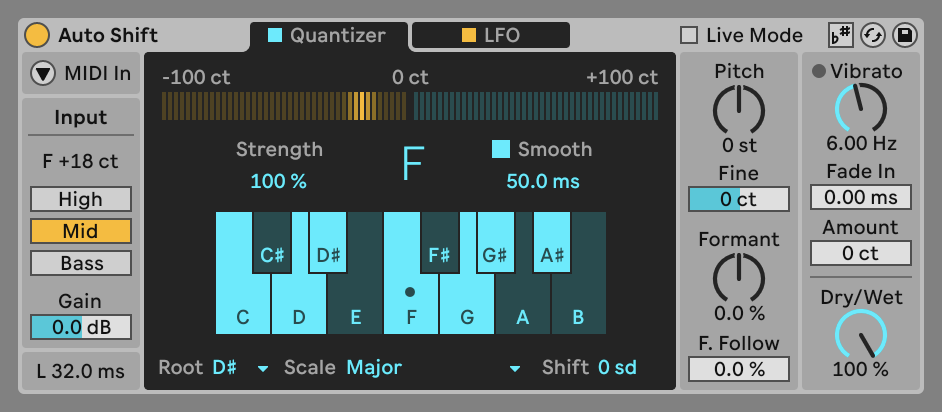Expand the MIDI In triangle toggle
The width and height of the screenshot is (942, 412).
[43, 73]
